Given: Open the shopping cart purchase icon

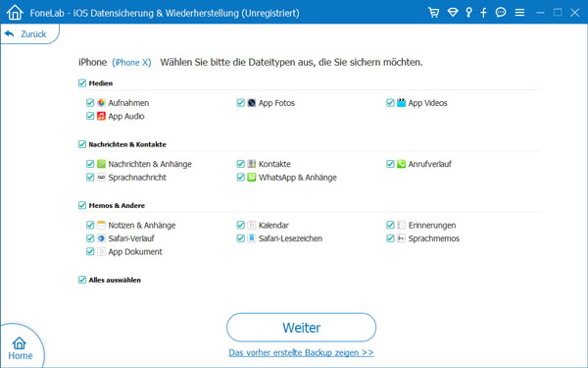Looking at the screenshot, I should pyautogui.click(x=433, y=13).
